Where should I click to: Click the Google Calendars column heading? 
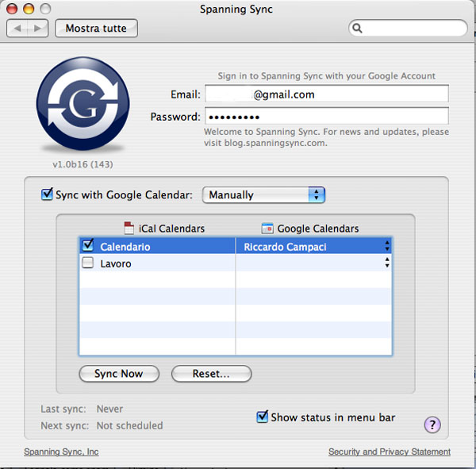point(318,229)
